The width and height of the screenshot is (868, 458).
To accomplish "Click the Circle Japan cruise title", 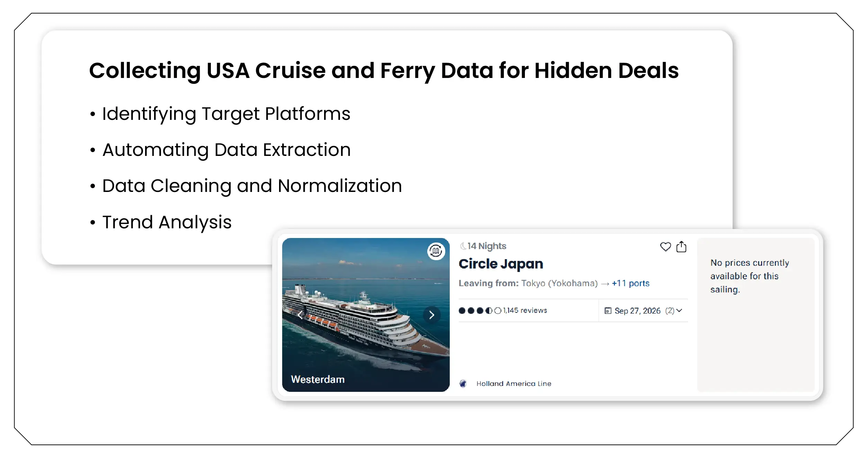I will pyautogui.click(x=501, y=264).
